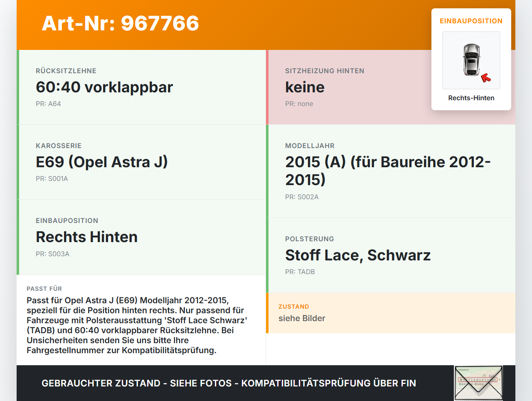Screen dimensions: 532x401
Task: Select the red arrow marking Rechts-Hinten position
Action: [x=487, y=77]
